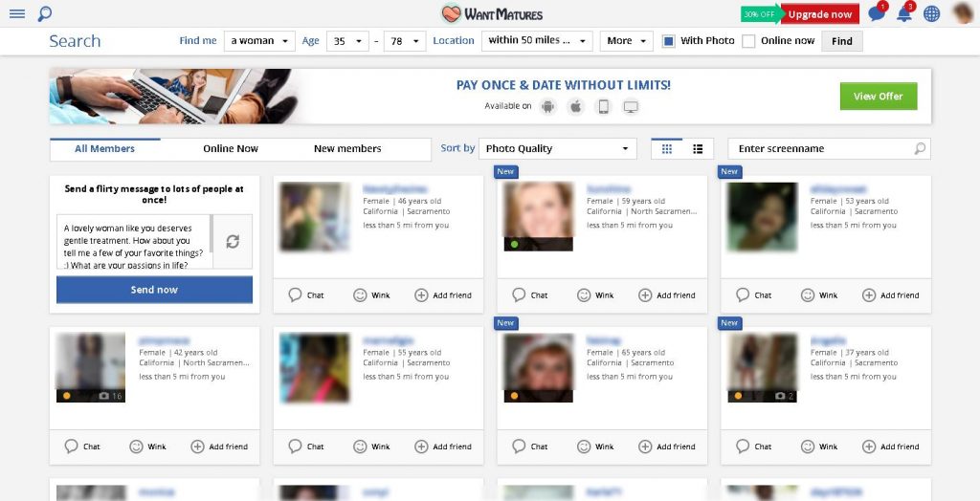This screenshot has height=501, width=980.
Task: Switch to the New members tab
Action: (x=347, y=149)
